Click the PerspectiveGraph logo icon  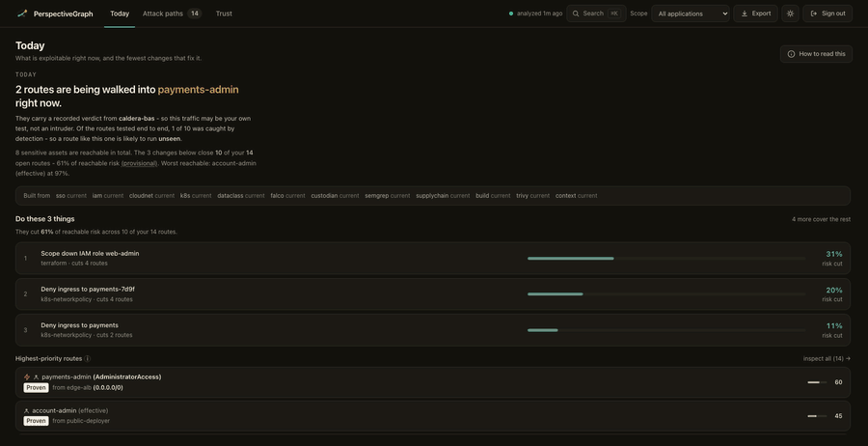tap(22, 14)
